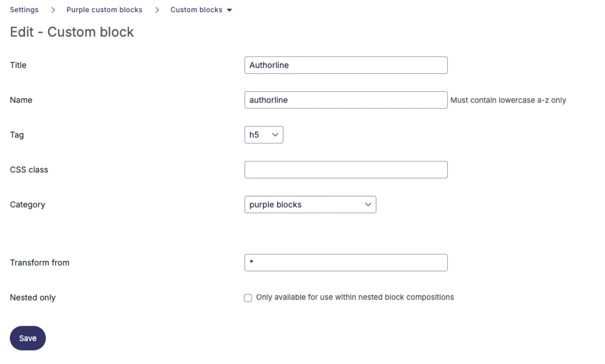605x364 pixels.
Task: Click the Edit - Custom block heading
Action: coord(72,32)
